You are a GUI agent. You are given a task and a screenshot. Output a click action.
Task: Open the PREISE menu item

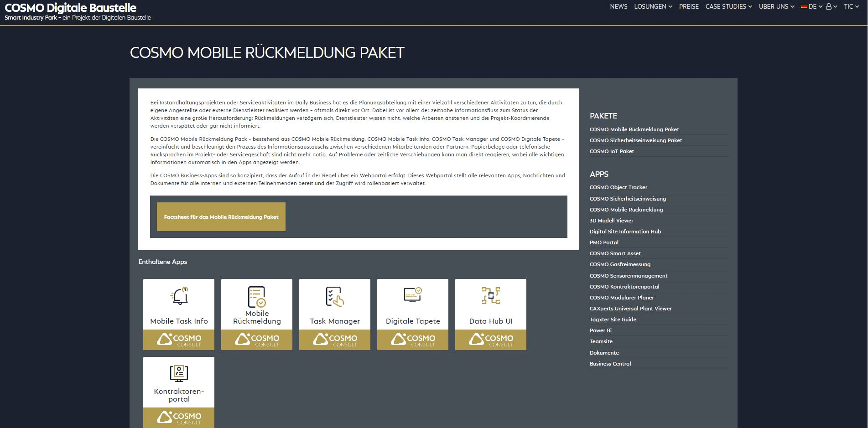689,6
